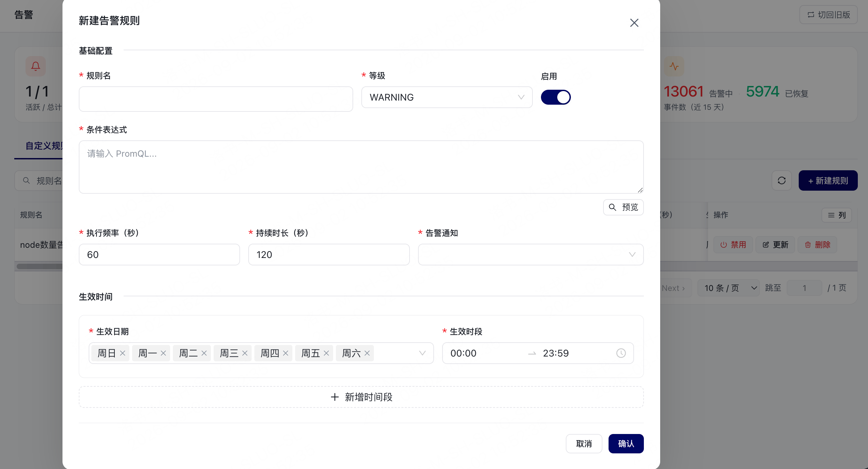Open the time picker clock icon
This screenshot has height=469, width=868.
pos(621,353)
